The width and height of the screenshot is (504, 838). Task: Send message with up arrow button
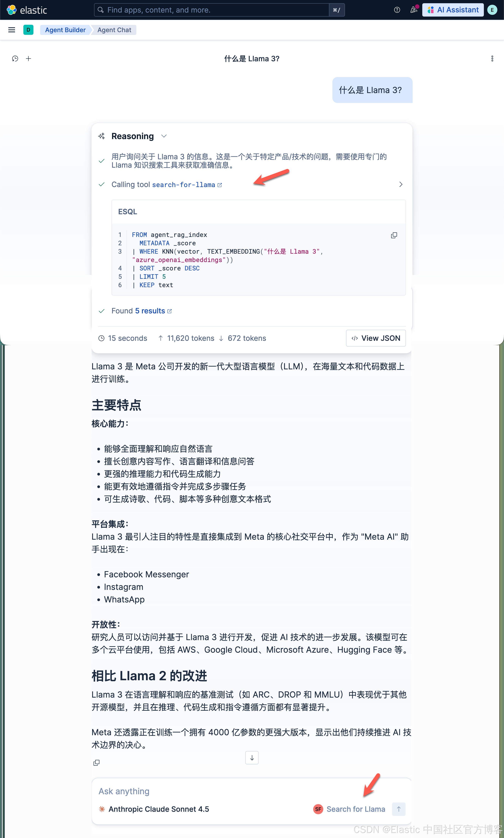click(398, 809)
